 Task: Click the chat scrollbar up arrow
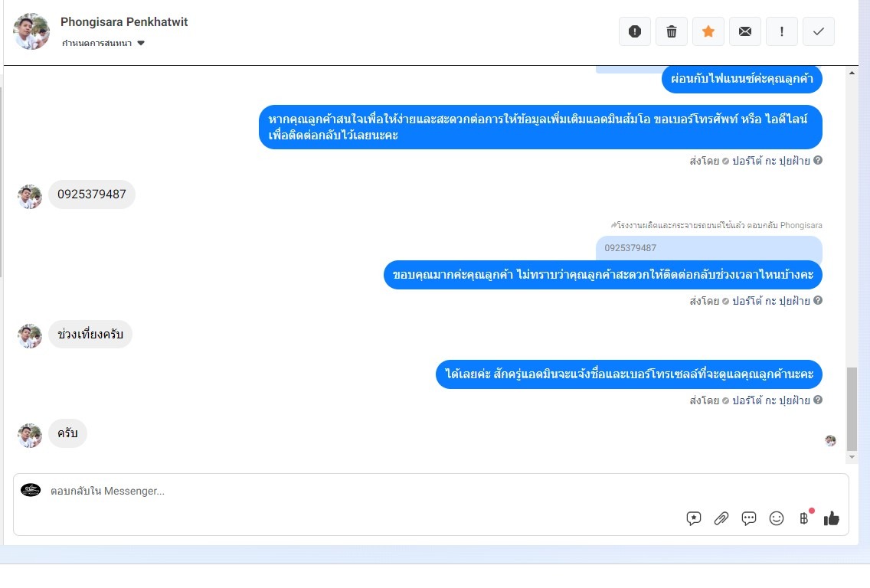tap(852, 73)
